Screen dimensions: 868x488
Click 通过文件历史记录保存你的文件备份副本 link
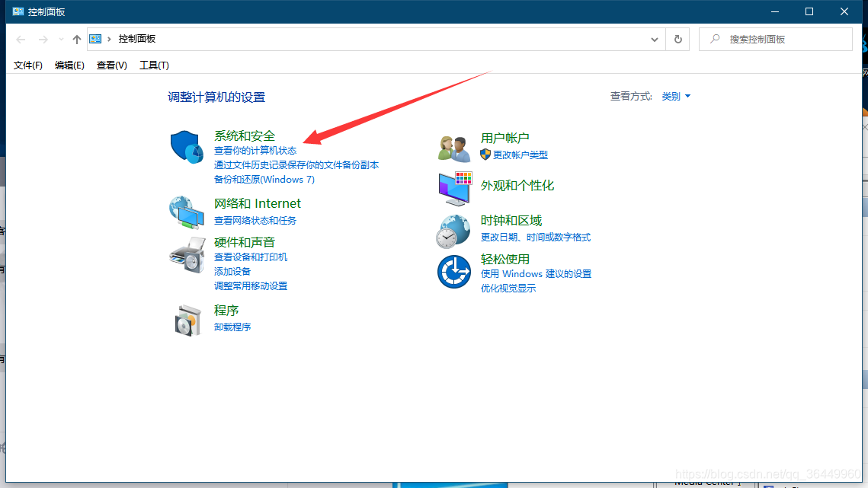[x=296, y=165]
